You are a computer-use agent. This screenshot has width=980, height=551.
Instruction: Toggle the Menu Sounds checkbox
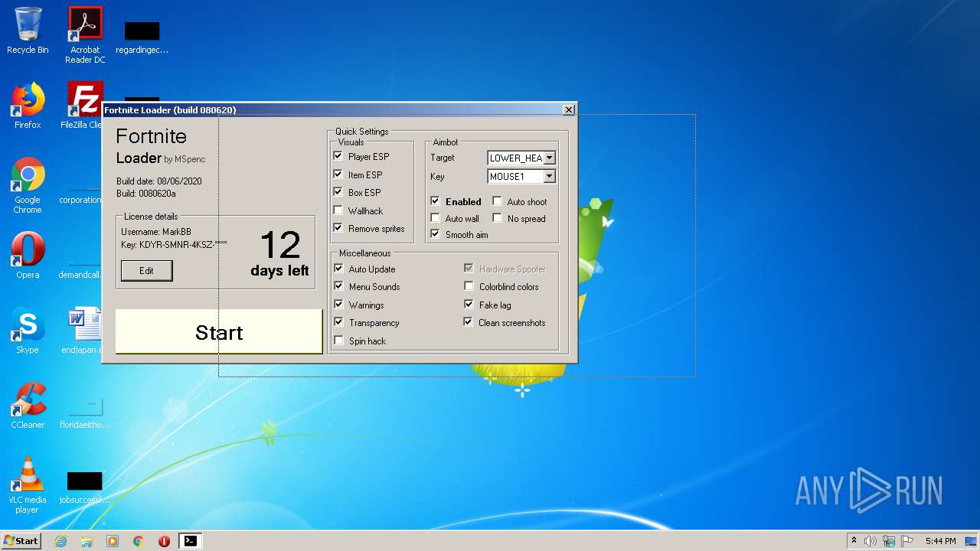click(338, 286)
